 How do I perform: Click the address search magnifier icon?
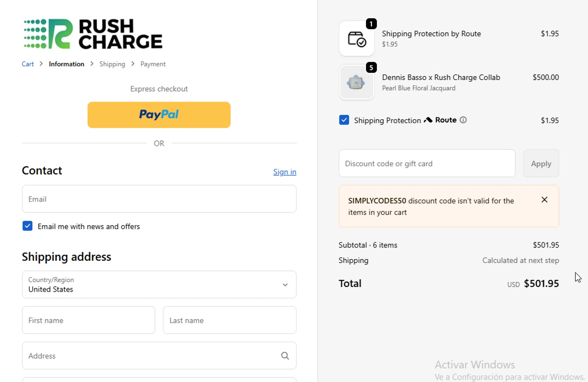[285, 356]
